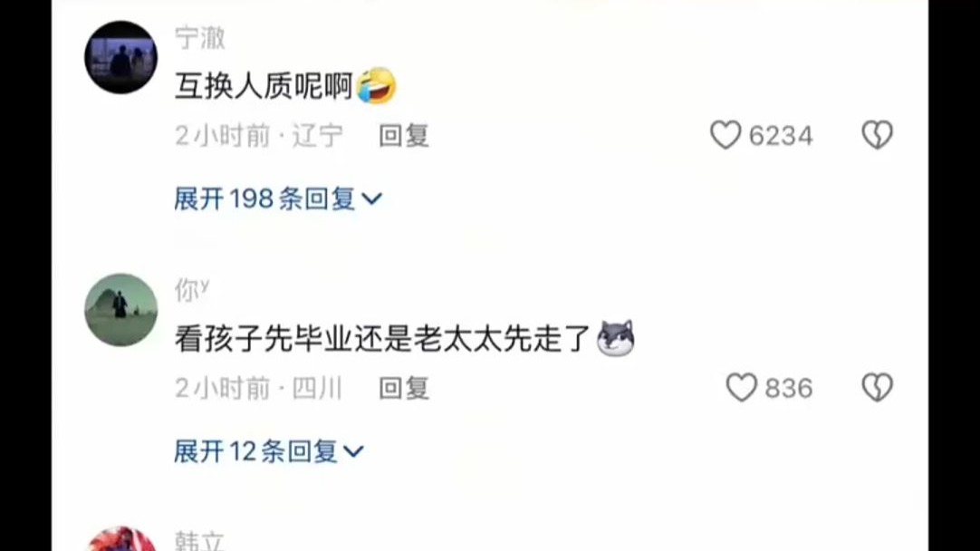This screenshot has height=551, width=980.
Task: Open username 宁澈
Action: tap(200, 37)
